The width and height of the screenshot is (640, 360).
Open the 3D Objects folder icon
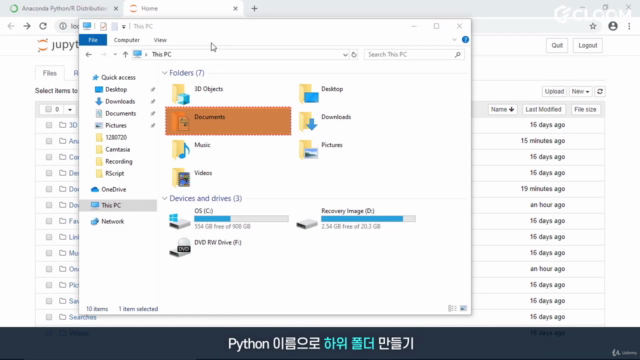(x=181, y=94)
